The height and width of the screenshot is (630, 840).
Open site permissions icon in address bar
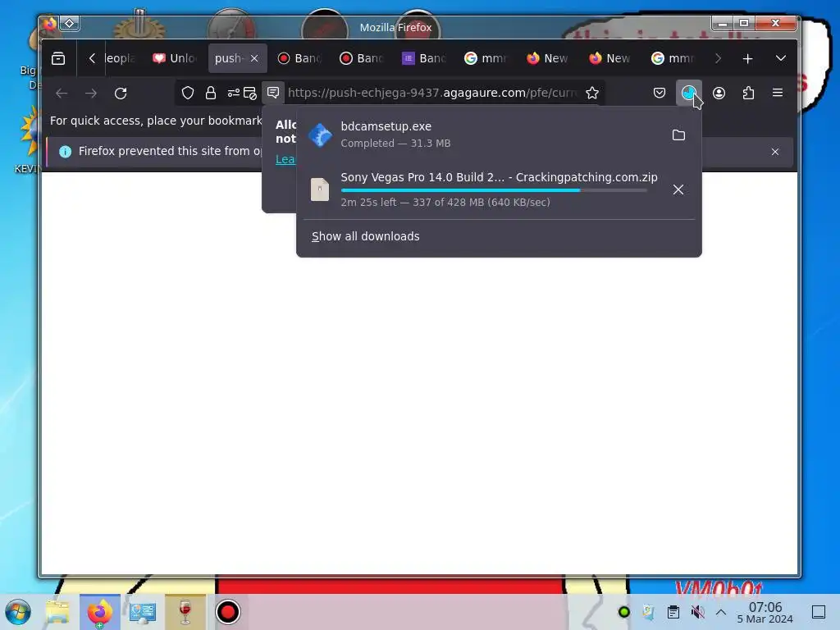(233, 94)
